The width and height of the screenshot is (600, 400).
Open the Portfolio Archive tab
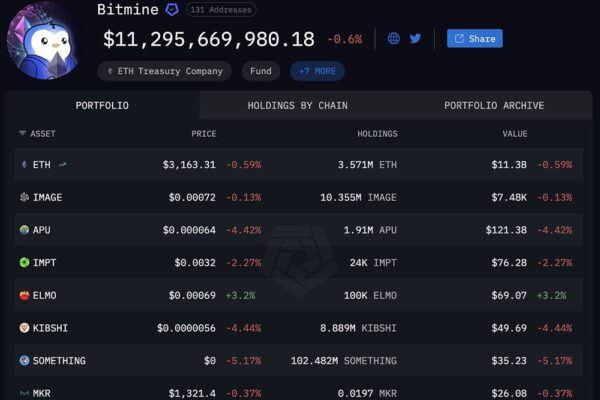(494, 105)
